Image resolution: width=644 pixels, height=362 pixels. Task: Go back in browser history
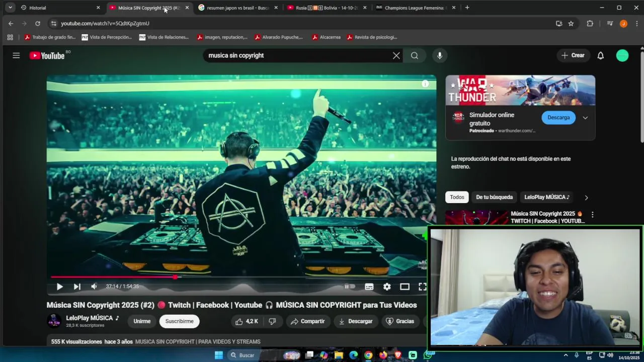11,23
